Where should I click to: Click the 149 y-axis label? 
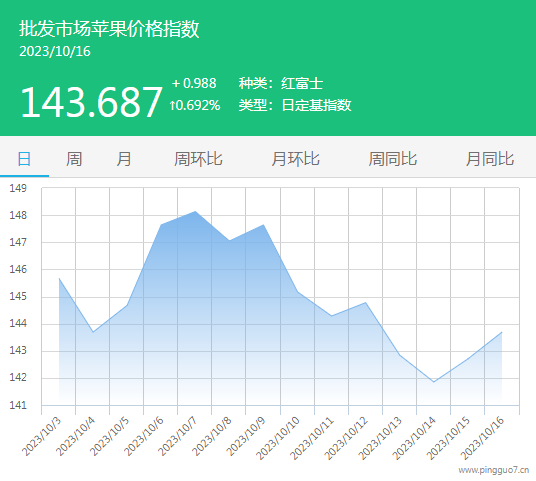coord(18,188)
